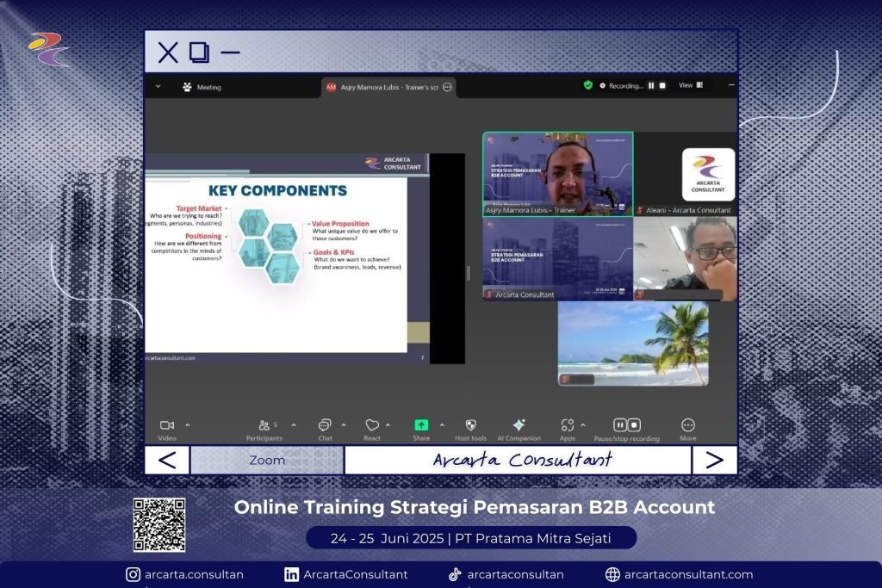Open the Chat panel
This screenshot has width=882, height=588.
click(x=325, y=425)
